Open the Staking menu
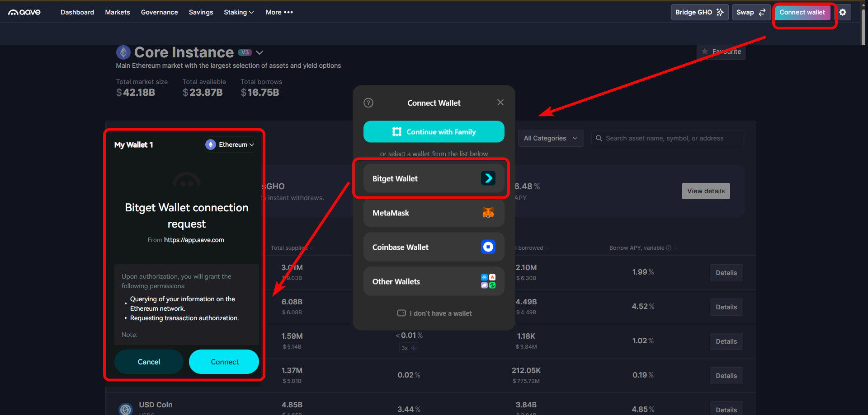 pyautogui.click(x=238, y=12)
